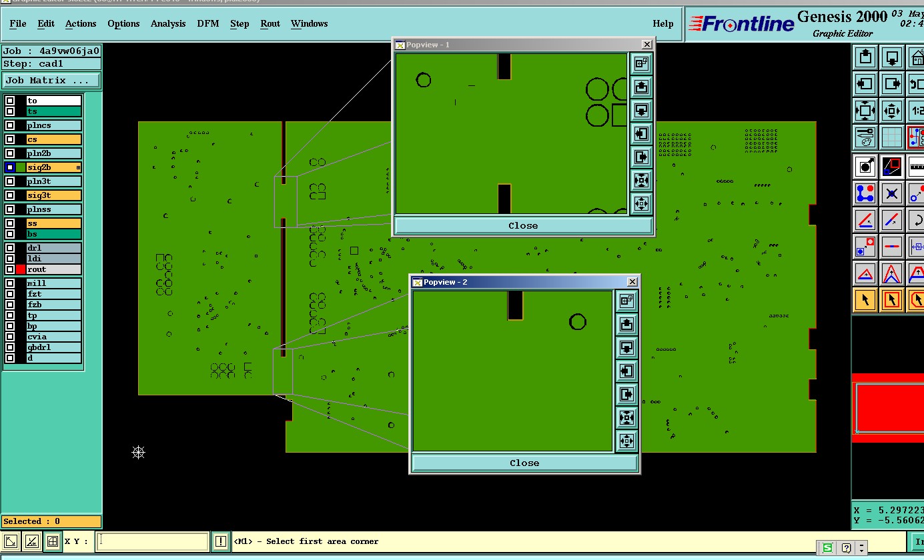Click Close button in Popview - 1
Image resolution: width=924 pixels, height=560 pixels.
tap(523, 225)
